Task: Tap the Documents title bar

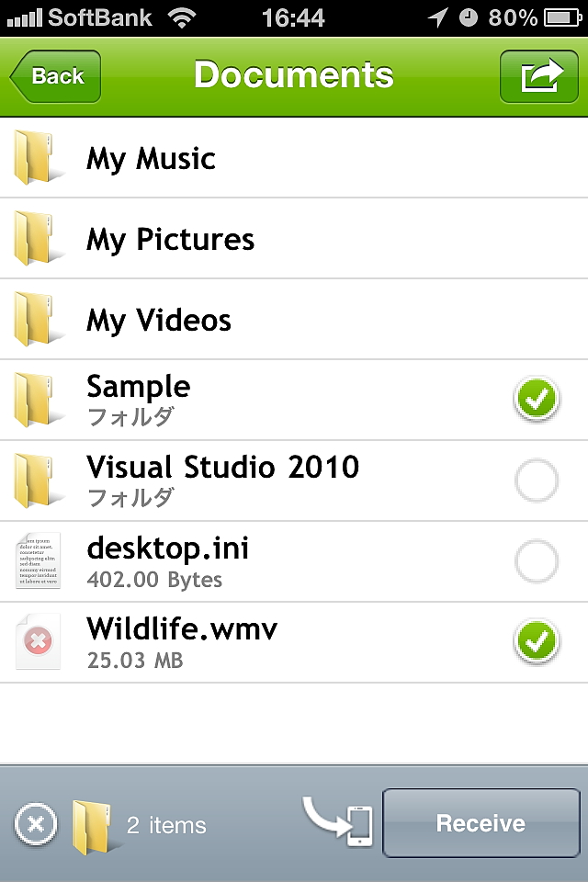Action: click(294, 75)
